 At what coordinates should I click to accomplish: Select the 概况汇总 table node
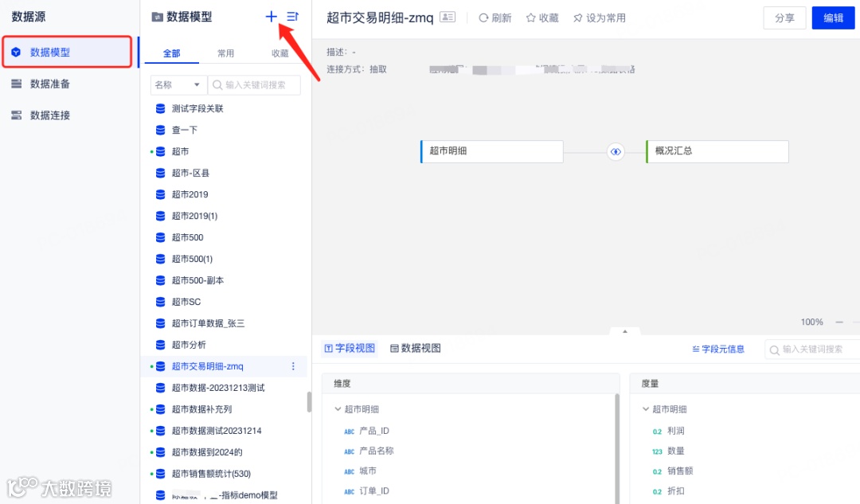tap(717, 151)
